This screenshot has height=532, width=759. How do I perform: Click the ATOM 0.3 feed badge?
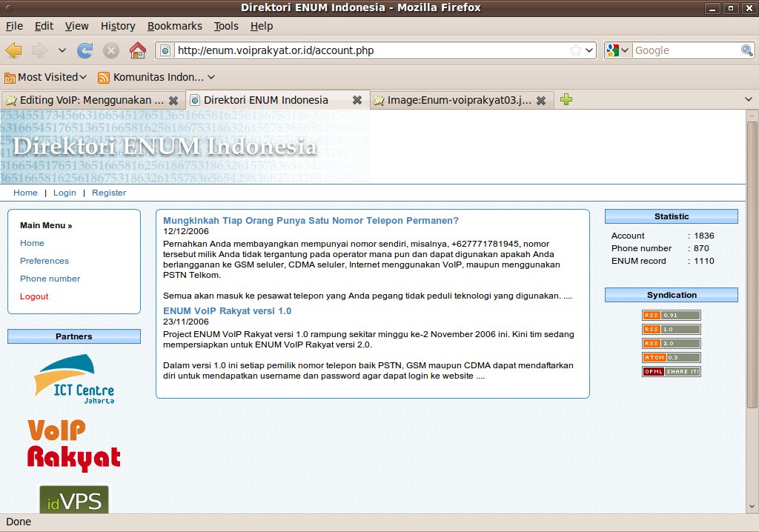[671, 357]
